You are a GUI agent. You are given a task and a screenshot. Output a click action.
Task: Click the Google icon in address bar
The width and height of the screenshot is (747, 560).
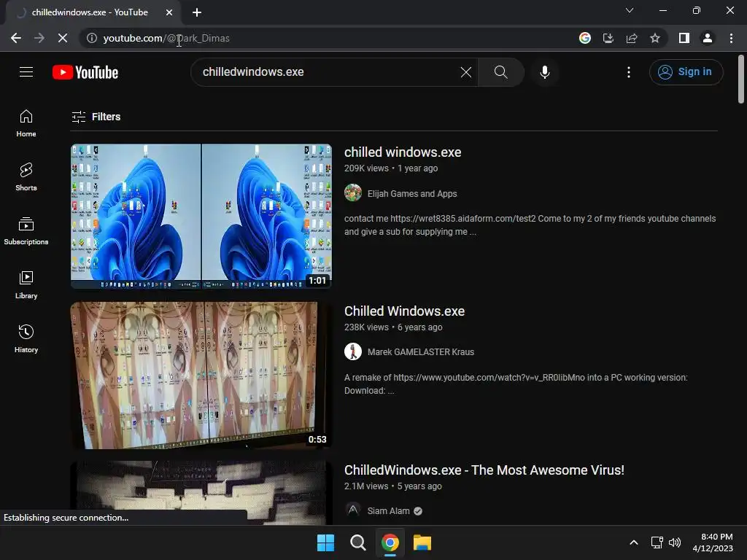(x=584, y=38)
